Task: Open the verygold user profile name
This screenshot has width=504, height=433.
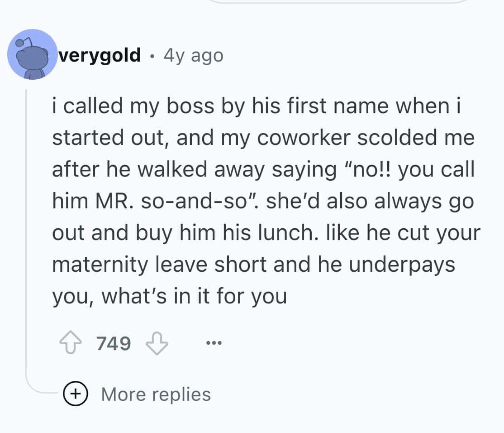Action: 100,56
